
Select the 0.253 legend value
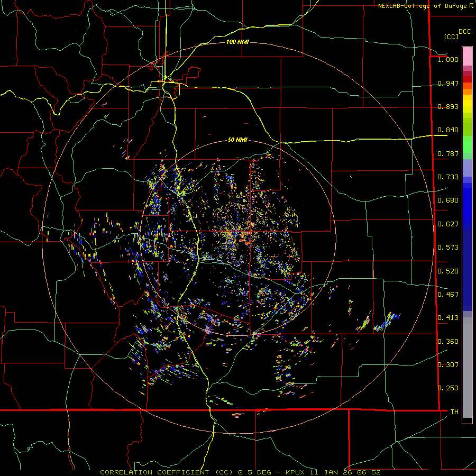[448, 388]
